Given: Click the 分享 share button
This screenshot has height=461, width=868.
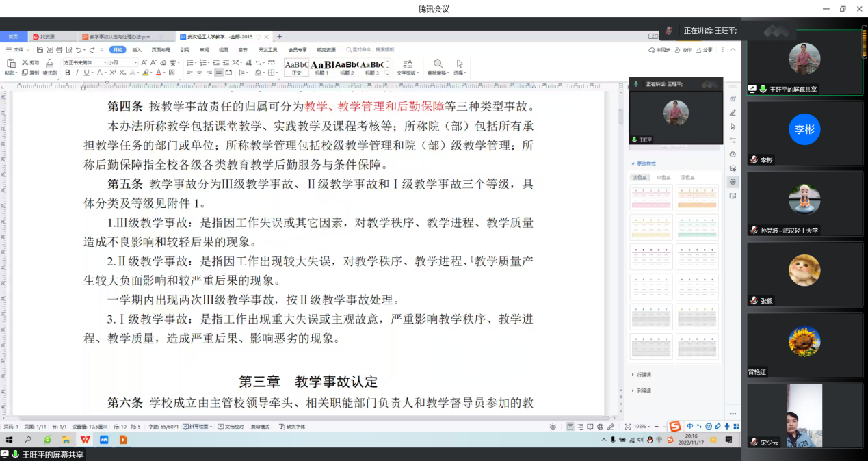Looking at the screenshot, I should pos(705,50).
